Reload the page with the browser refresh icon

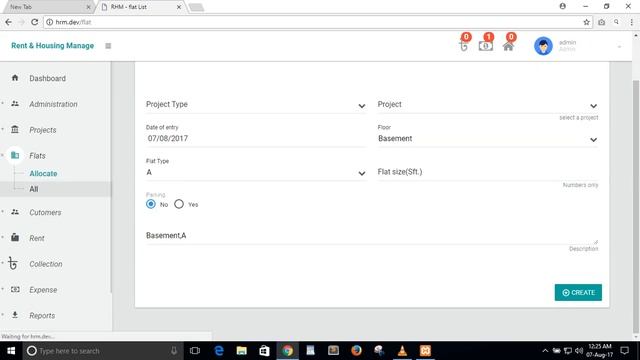[x=35, y=22]
